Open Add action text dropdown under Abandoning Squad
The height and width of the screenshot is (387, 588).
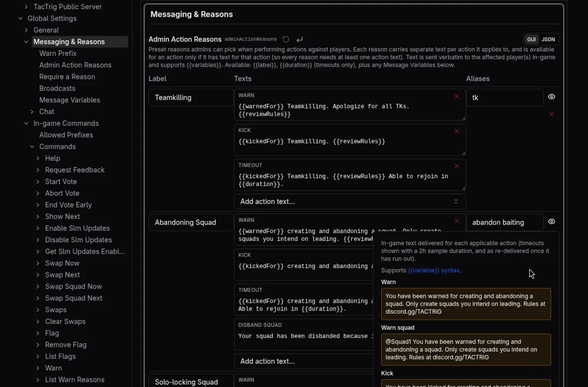pos(304,361)
